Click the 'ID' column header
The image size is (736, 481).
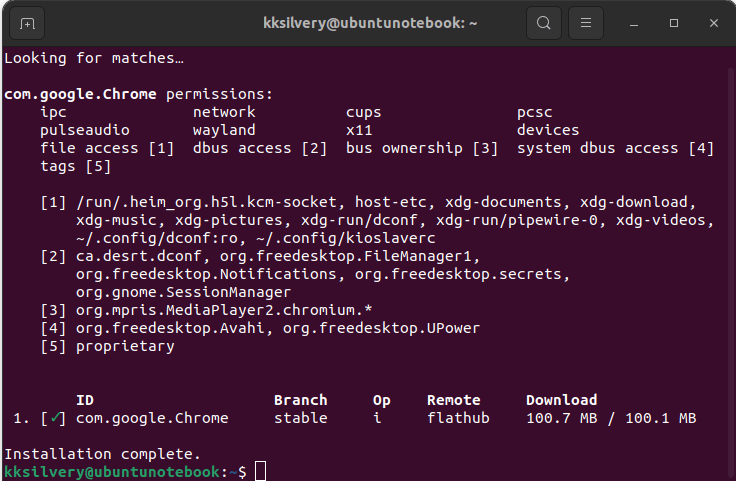(x=85, y=400)
